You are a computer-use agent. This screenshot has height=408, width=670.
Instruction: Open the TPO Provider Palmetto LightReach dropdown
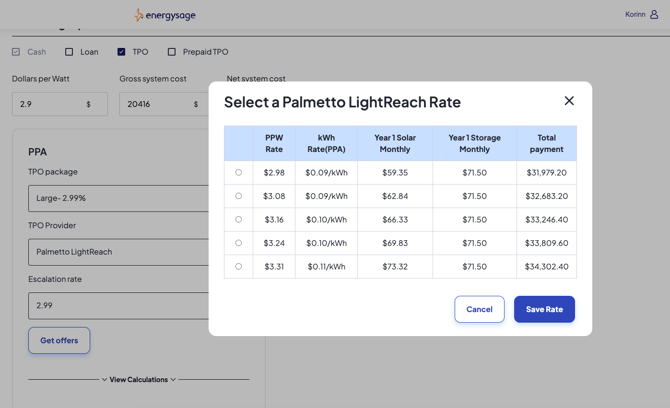118,252
